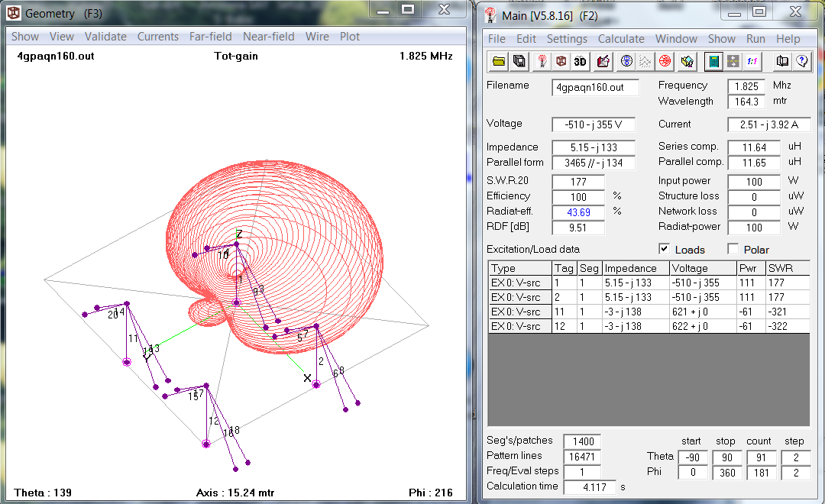
Task: Click the Wavelength field showing 164.3
Action: [x=746, y=102]
